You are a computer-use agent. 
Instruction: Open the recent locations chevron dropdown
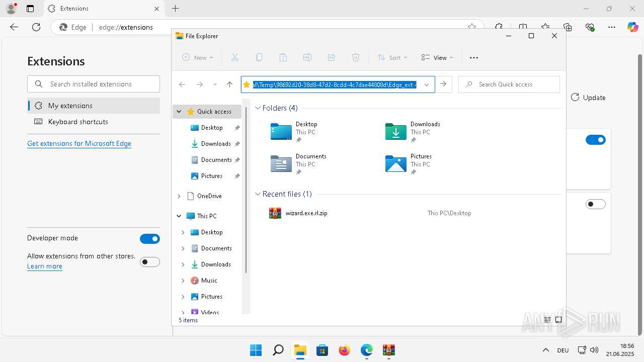[x=215, y=84]
